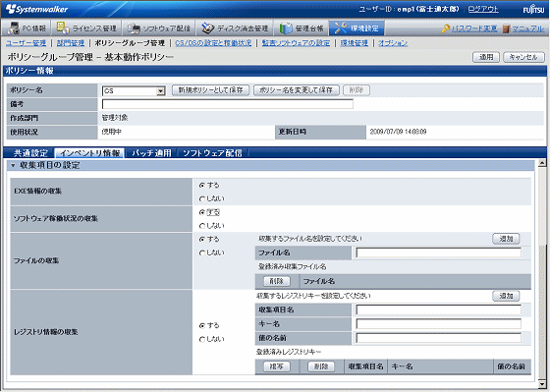Click the キー名 input field
The height and width of the screenshot is (392, 550).
pyautogui.click(x=438, y=323)
